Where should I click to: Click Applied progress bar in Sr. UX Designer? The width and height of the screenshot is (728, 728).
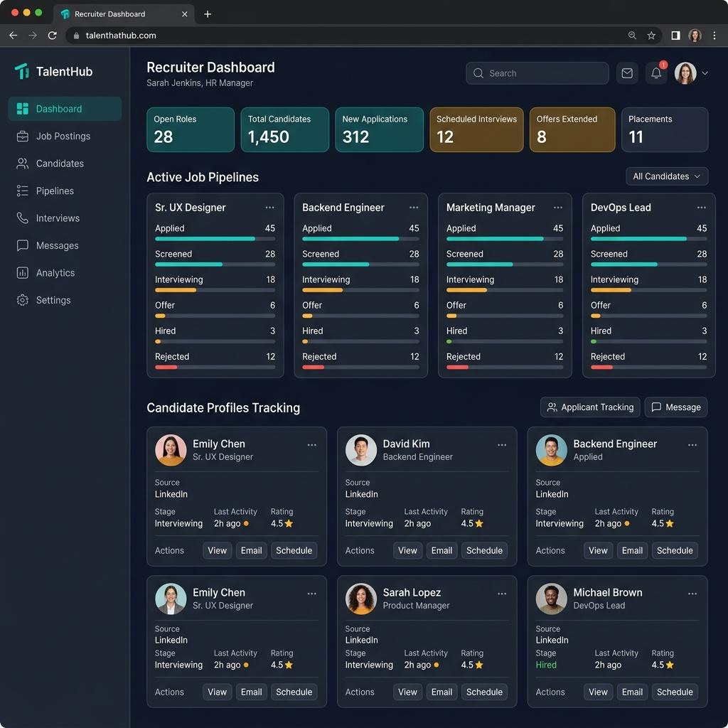pos(215,239)
